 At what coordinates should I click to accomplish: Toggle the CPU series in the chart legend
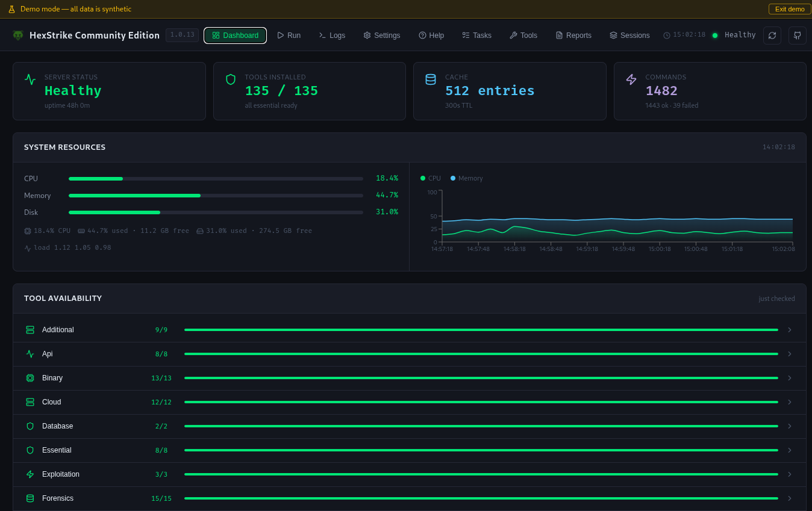click(430, 178)
